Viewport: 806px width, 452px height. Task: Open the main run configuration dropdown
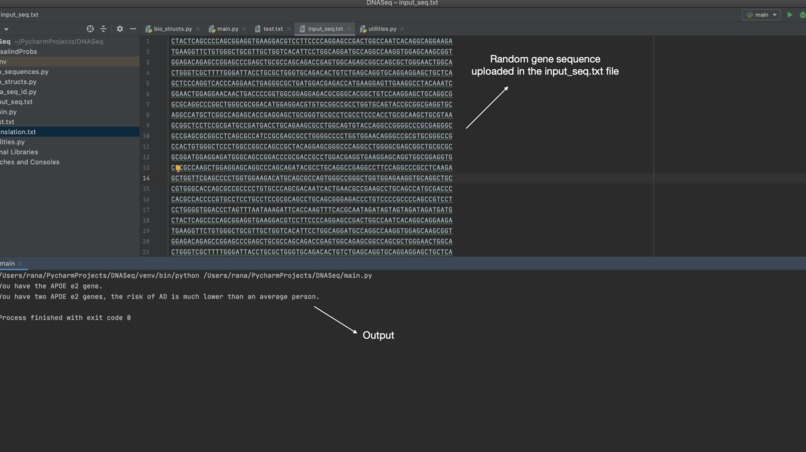tap(761, 15)
